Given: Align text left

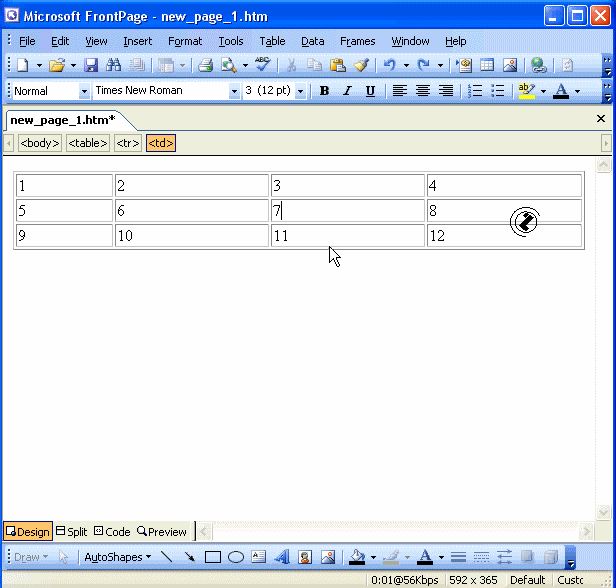Looking at the screenshot, I should click(x=400, y=91).
